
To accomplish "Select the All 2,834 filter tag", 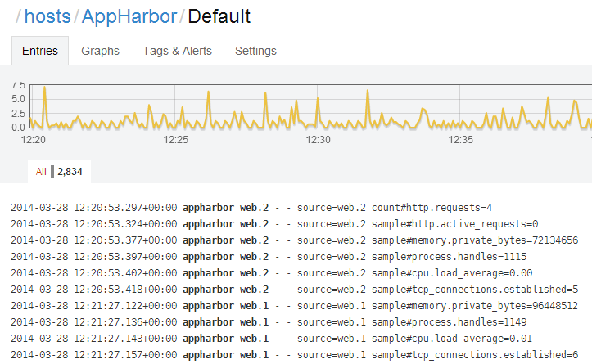I will [59, 172].
